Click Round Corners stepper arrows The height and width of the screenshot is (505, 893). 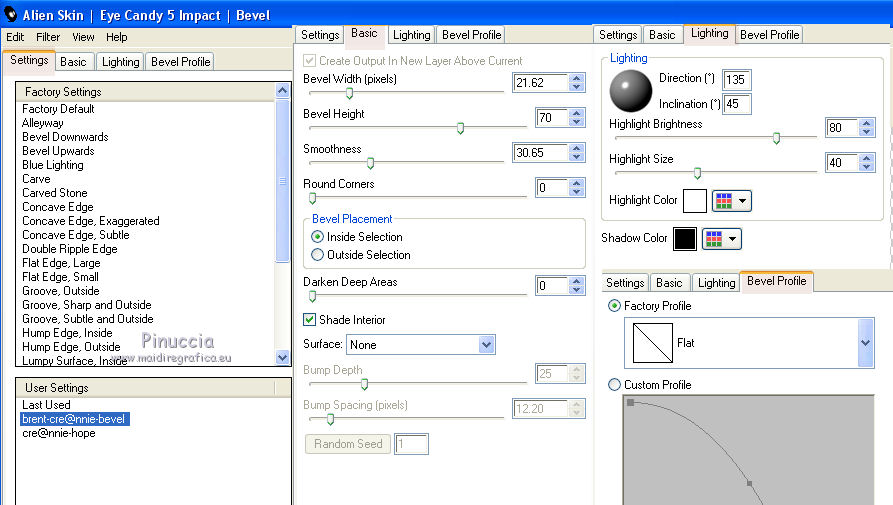pos(576,188)
